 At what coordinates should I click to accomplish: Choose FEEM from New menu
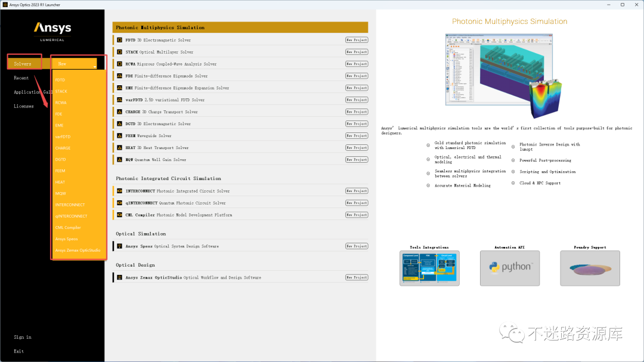(60, 171)
